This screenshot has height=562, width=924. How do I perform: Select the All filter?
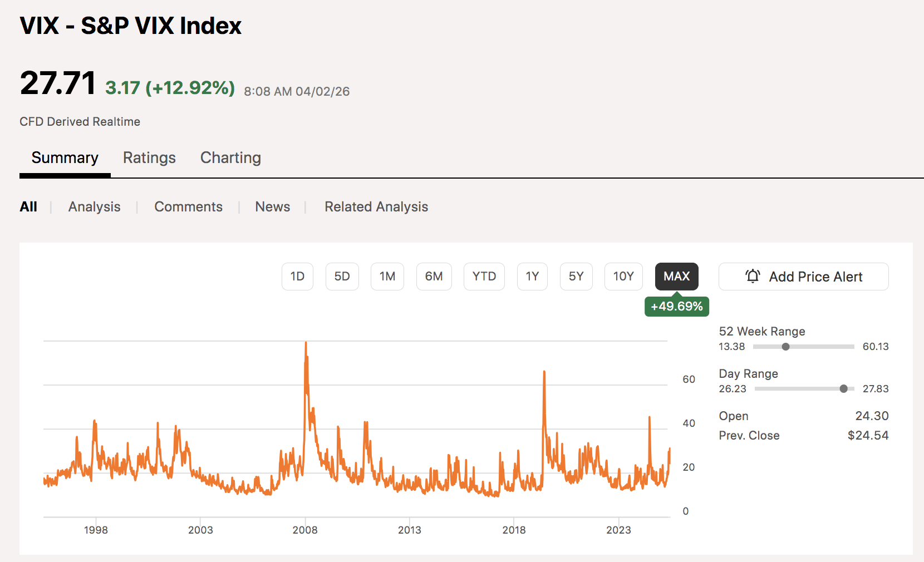pos(28,207)
